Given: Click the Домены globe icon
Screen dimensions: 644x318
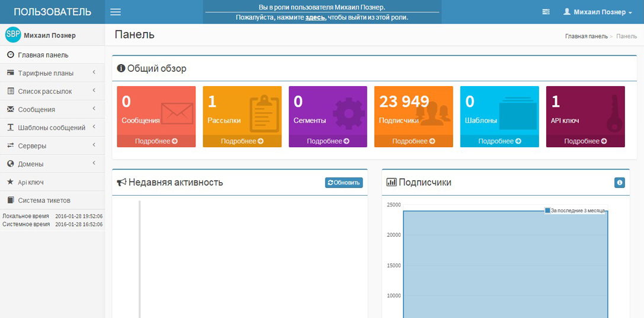Looking at the screenshot, I should click(x=11, y=164).
